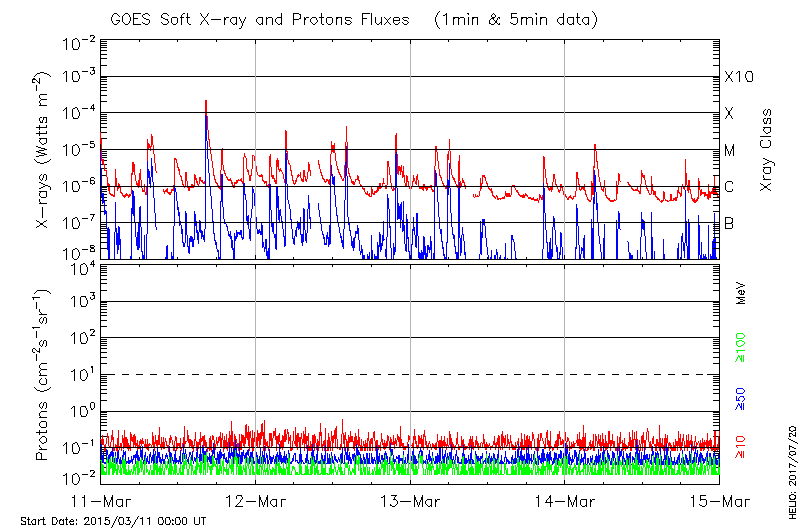Click the C class label on right axis
This screenshot has width=800, height=530.
(x=729, y=187)
